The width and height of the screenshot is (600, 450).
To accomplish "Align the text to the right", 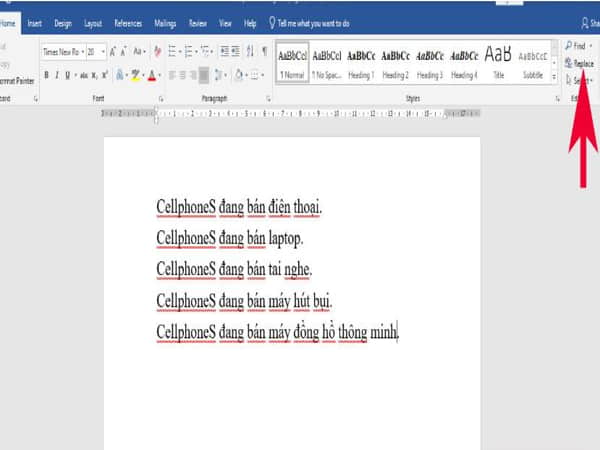I will [193, 75].
